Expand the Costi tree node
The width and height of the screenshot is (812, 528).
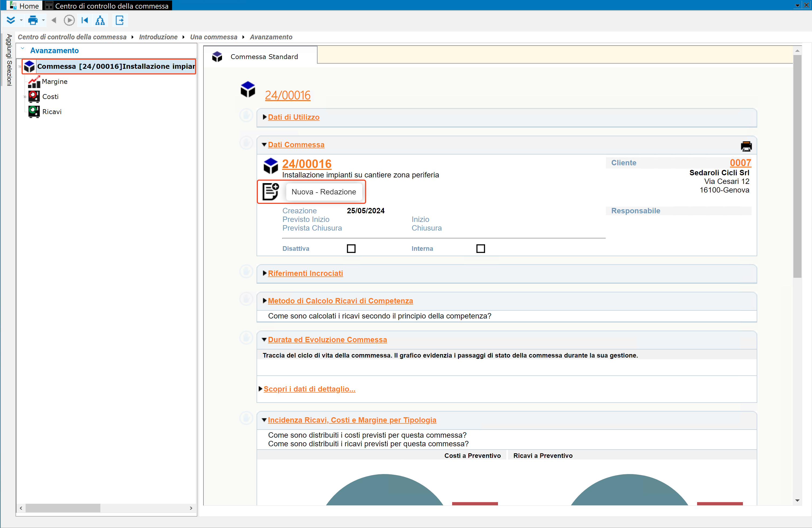(x=25, y=97)
